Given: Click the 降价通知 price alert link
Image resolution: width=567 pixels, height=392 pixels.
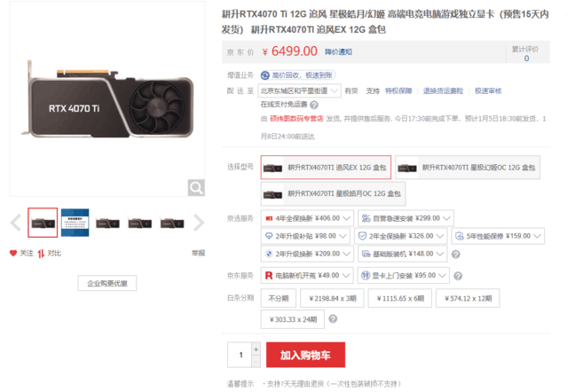Looking at the screenshot, I should [338, 52].
